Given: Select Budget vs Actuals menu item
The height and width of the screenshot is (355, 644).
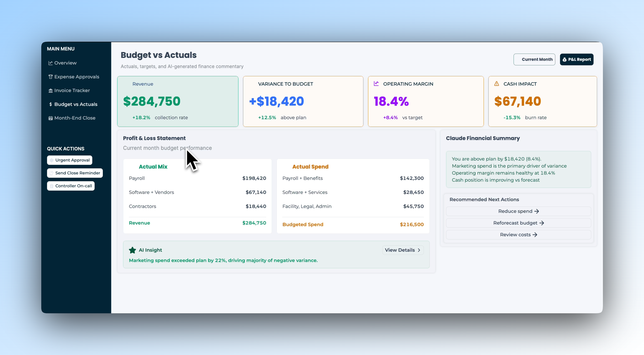Looking at the screenshot, I should tap(73, 104).
